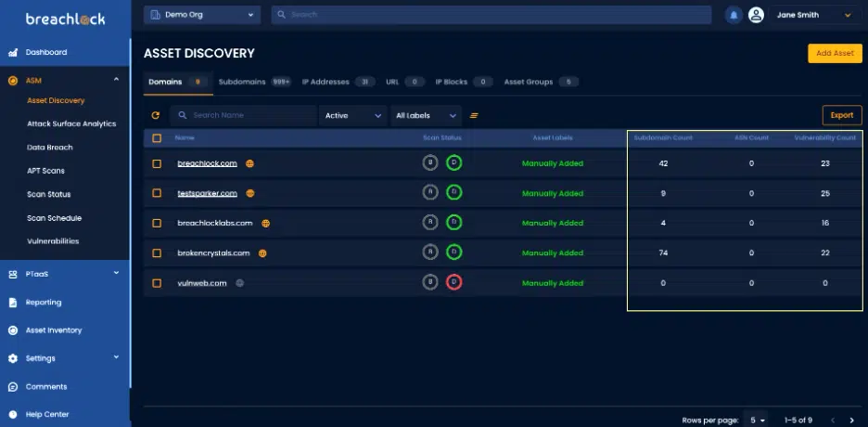Click the globe icon next to brokencrystals.com
868x427 pixels.
coord(262,253)
